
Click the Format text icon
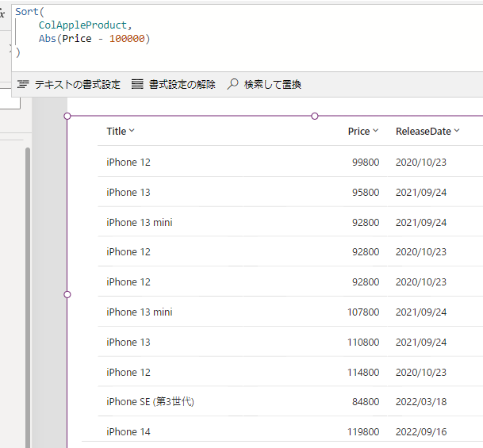click(23, 84)
